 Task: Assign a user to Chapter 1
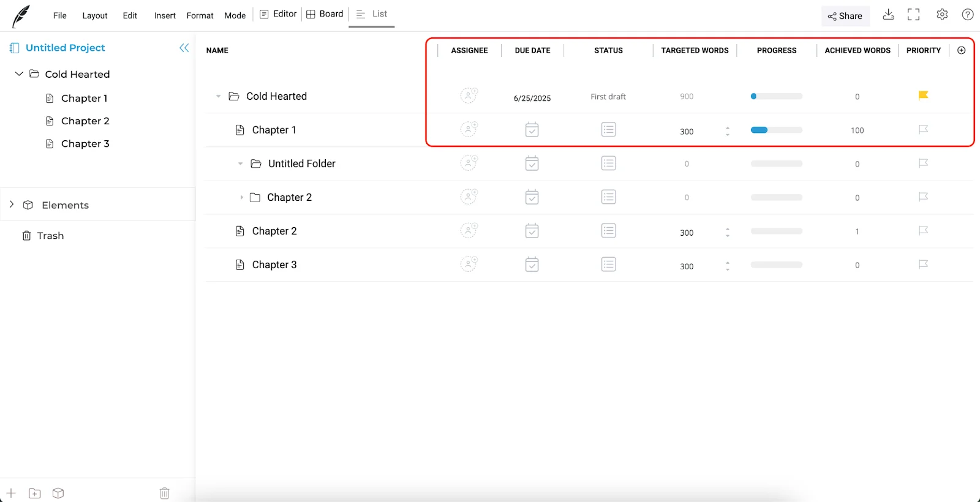(469, 129)
